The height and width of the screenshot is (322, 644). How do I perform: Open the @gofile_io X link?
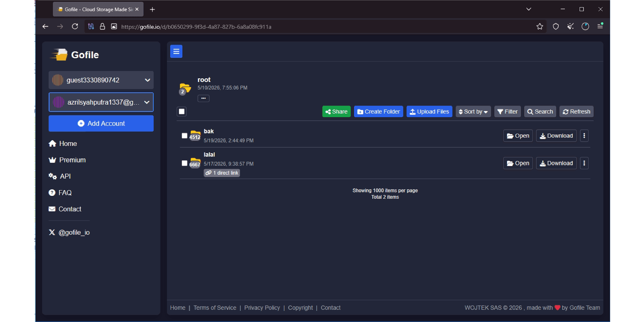69,233
